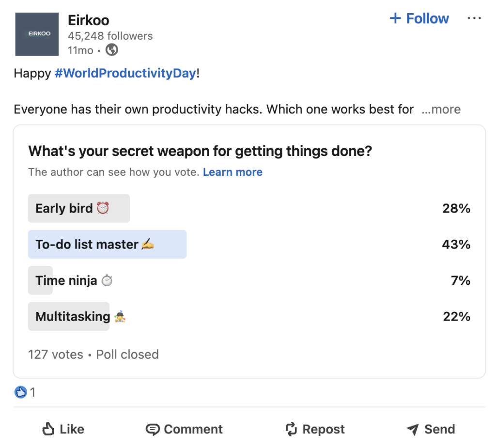Click the 127 votes count text
496x448 pixels.
click(x=56, y=355)
